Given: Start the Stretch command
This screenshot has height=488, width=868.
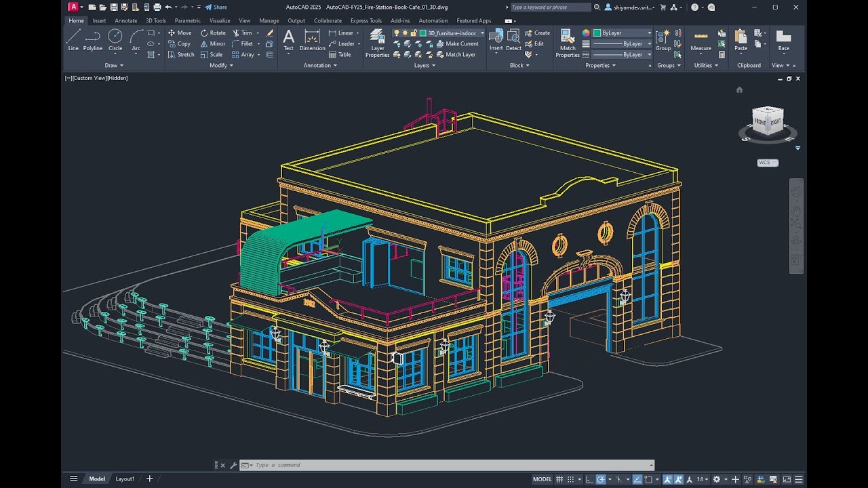Looking at the screenshot, I should 181,54.
